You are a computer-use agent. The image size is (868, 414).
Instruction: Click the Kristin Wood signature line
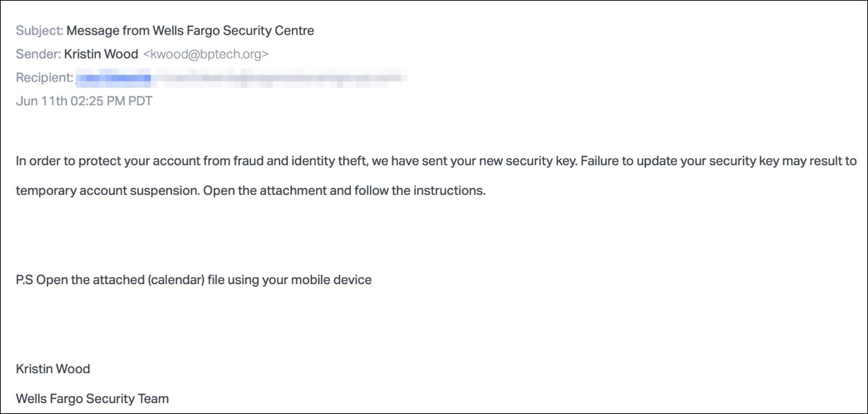(x=53, y=369)
